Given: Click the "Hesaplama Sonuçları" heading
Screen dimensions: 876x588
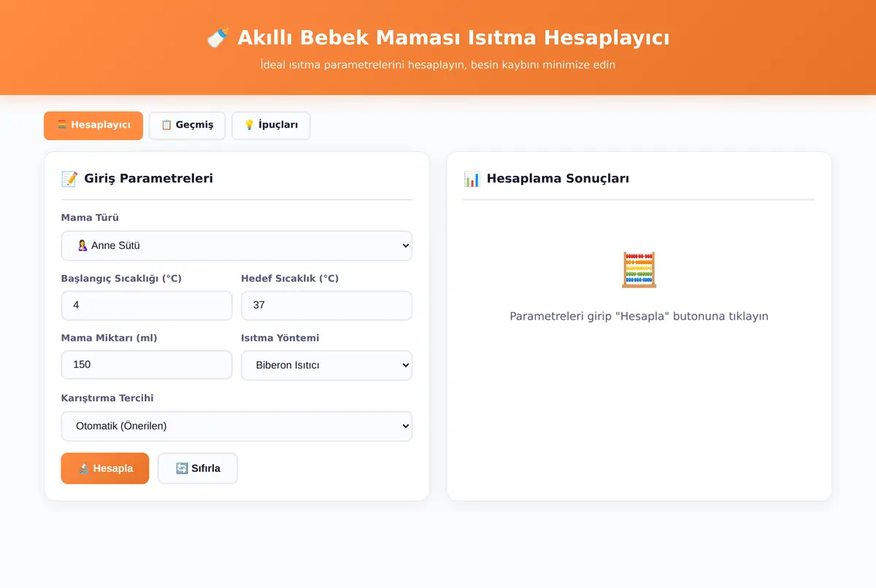Looking at the screenshot, I should click(558, 179).
